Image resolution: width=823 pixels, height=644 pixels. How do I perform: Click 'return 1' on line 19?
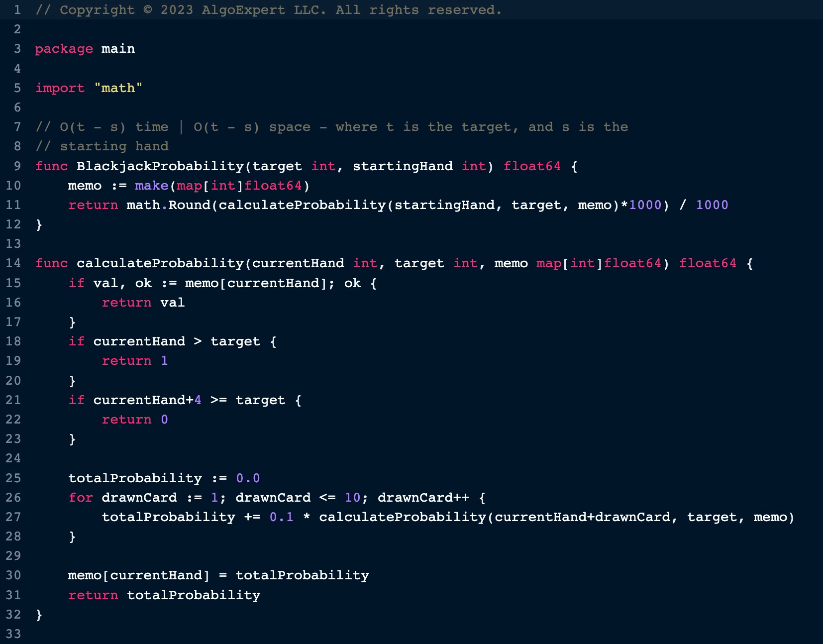[134, 361]
